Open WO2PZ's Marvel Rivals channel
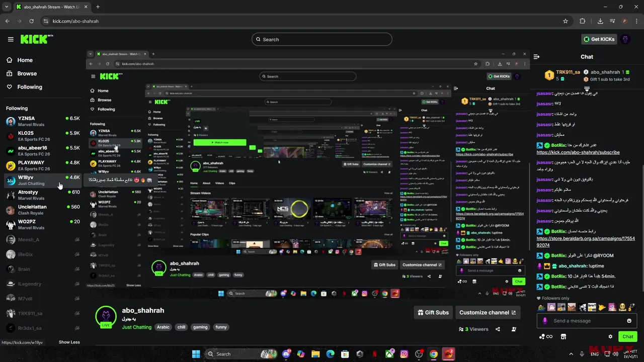Viewport: 644px width, 362px height. coord(43,224)
